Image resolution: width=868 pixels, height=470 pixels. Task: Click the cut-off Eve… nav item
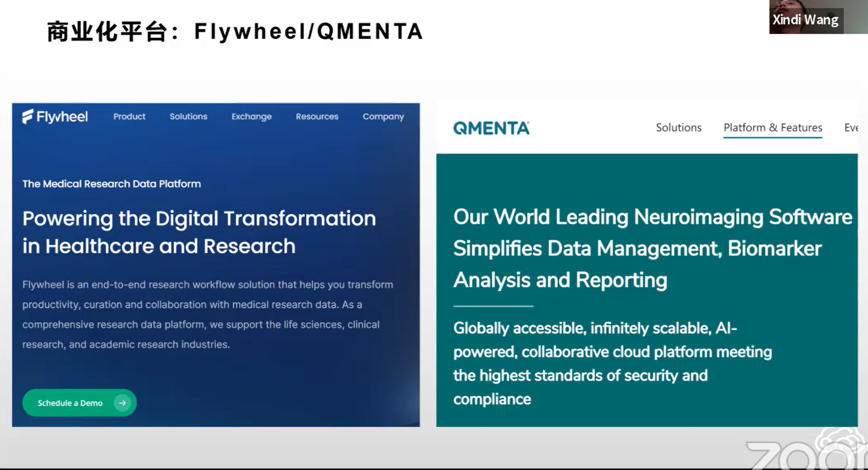(851, 128)
